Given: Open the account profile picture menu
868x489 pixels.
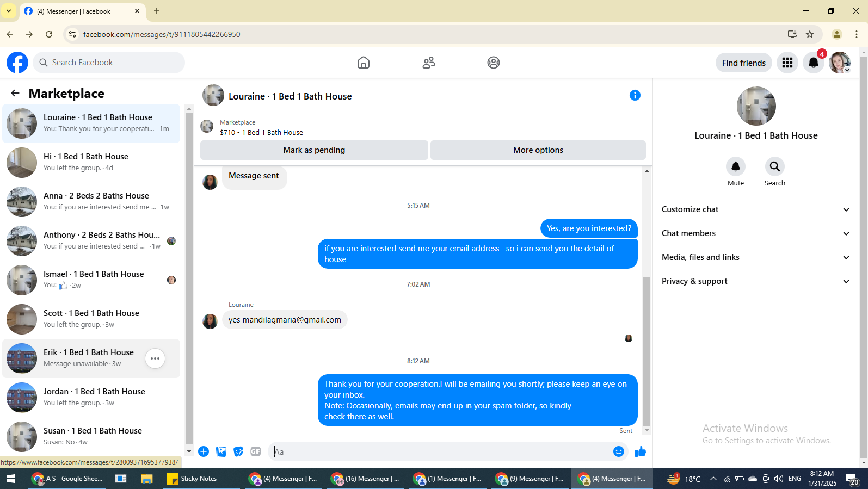Looking at the screenshot, I should pos(840,63).
